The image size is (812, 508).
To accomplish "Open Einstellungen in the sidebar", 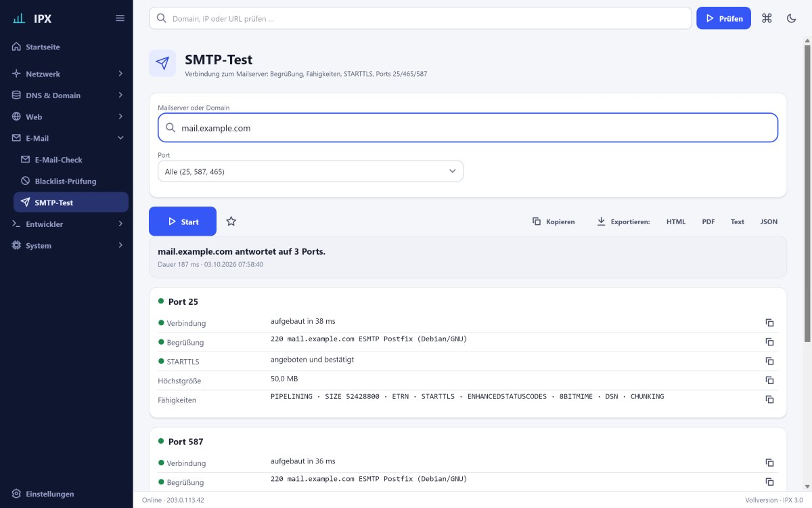I will point(66,494).
